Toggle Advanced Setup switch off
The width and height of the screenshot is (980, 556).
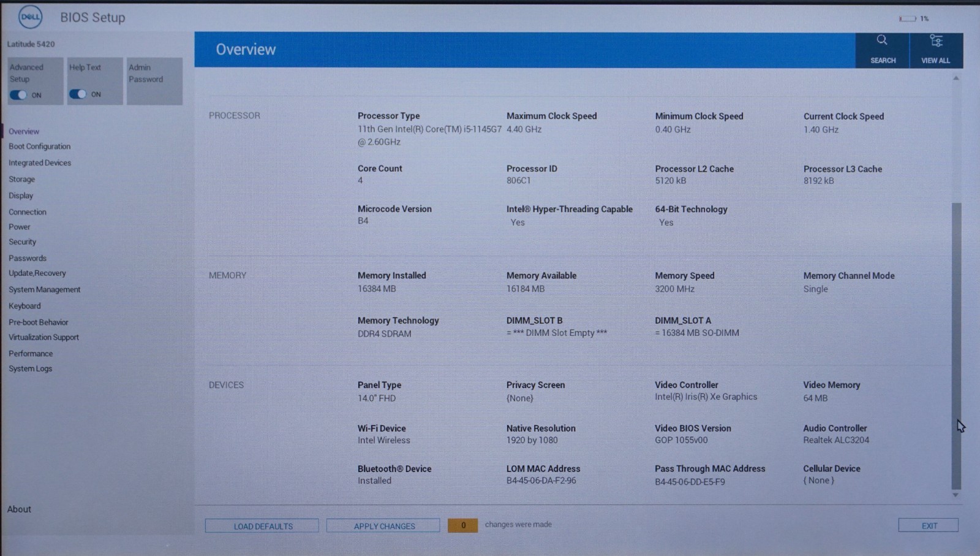[18, 95]
